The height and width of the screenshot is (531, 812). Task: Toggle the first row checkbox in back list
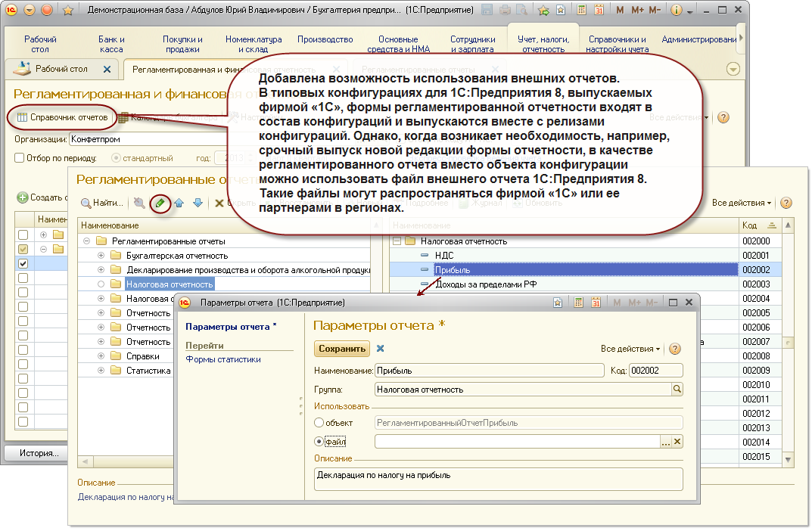[x=23, y=234]
